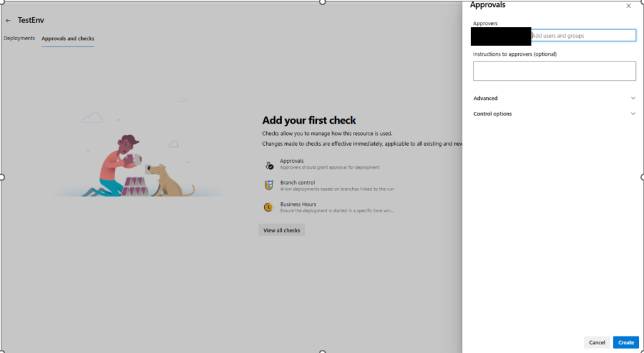Click the Branch control shield icon

click(269, 185)
